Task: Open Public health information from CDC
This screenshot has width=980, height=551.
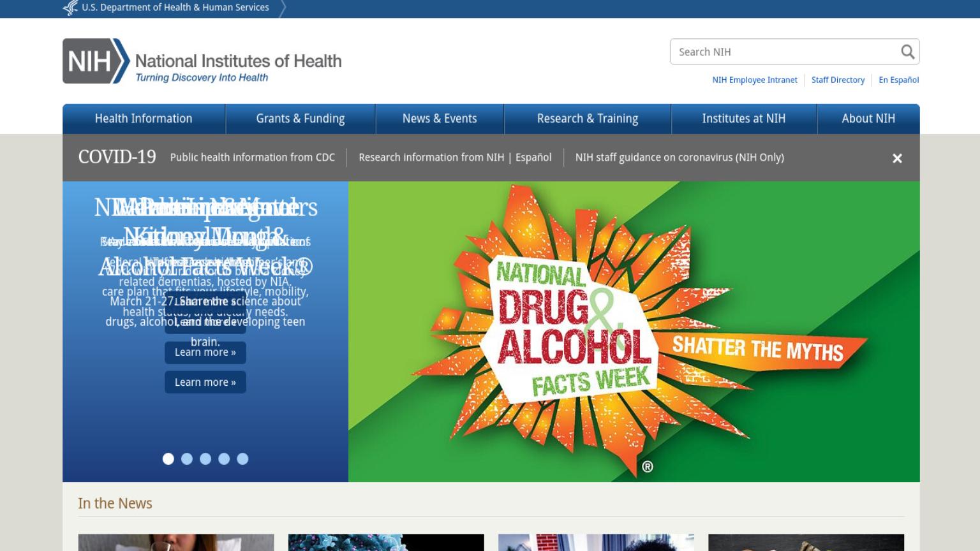Action: click(x=253, y=158)
